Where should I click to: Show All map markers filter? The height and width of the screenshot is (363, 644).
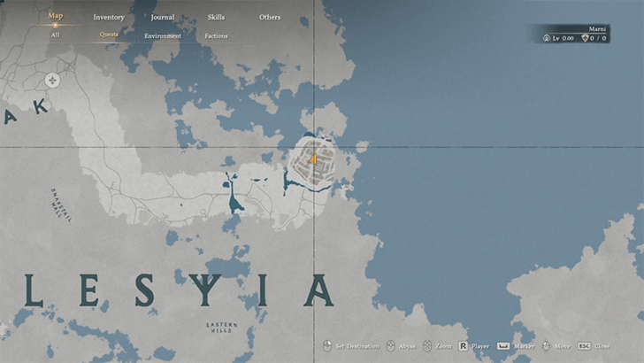click(x=56, y=35)
